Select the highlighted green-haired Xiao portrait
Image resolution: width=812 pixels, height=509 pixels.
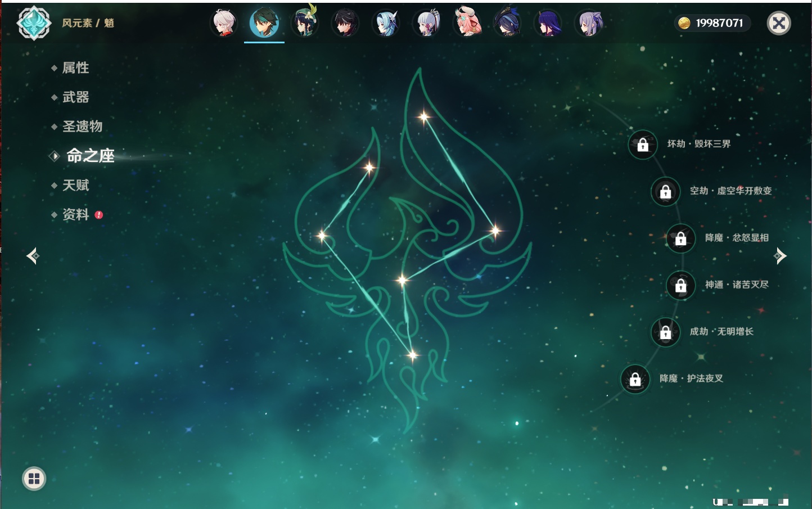[x=264, y=23]
